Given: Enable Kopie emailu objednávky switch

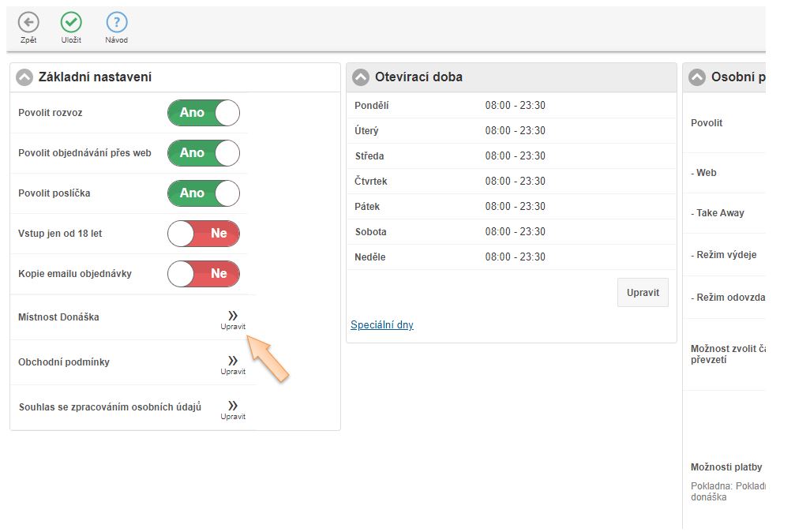Looking at the screenshot, I should pos(204,274).
